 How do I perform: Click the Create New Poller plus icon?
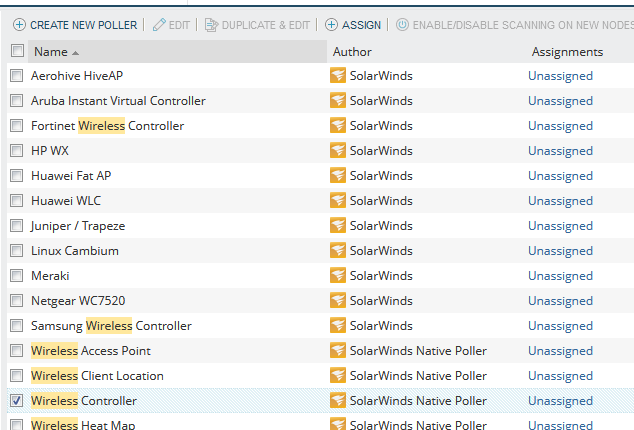19,25
